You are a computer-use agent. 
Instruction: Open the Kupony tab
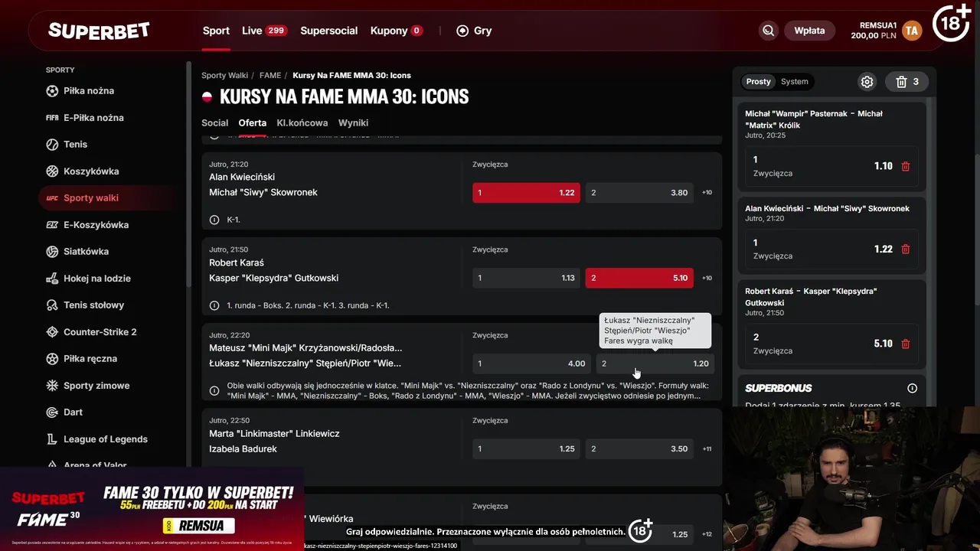(396, 31)
